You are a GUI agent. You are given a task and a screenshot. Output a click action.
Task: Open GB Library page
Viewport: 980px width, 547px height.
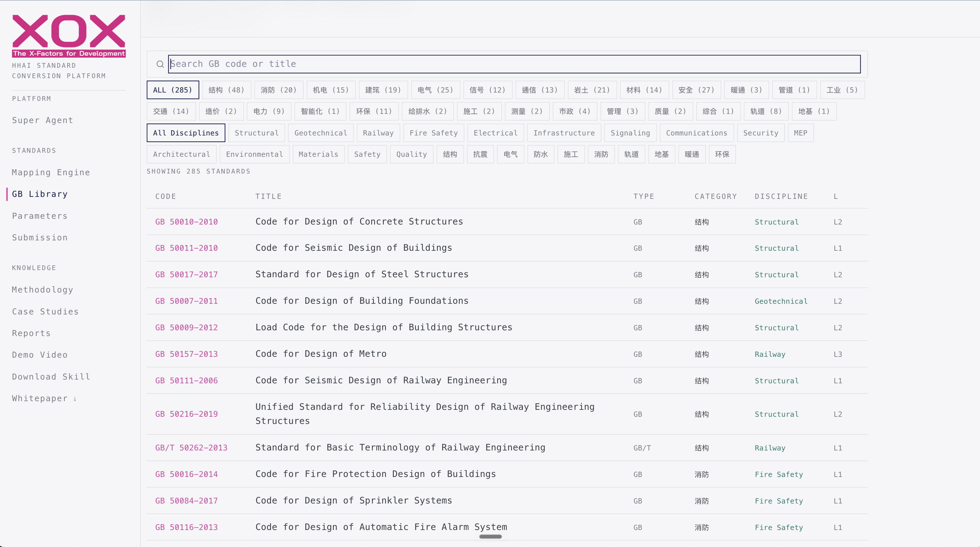(40, 194)
